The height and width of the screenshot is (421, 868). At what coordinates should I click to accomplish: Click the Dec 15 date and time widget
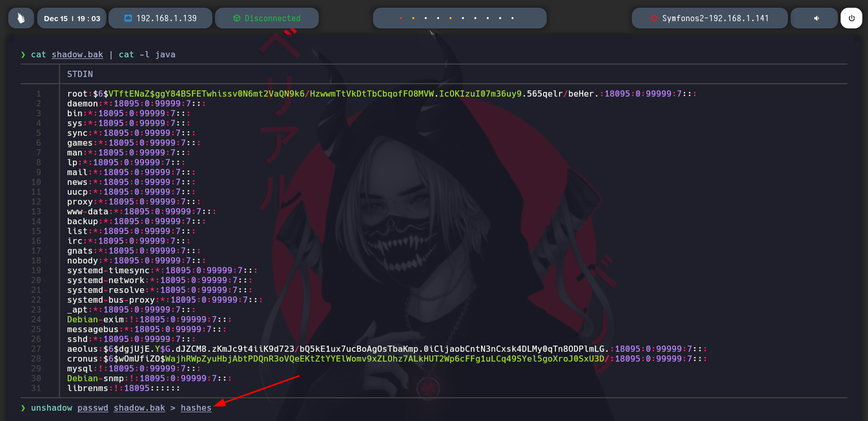point(72,18)
